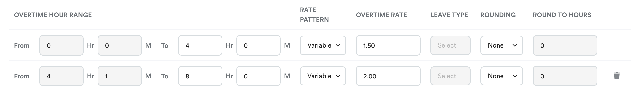The image size is (644, 95).
Task: Select the Overtime Rate column header
Action: [381, 15]
